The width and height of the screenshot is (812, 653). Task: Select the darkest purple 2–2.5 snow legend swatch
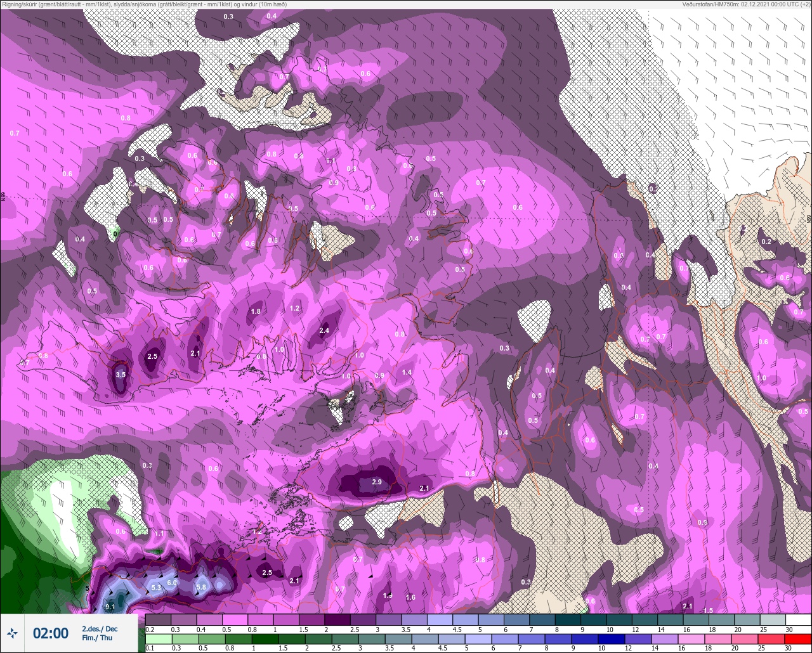tap(337, 619)
